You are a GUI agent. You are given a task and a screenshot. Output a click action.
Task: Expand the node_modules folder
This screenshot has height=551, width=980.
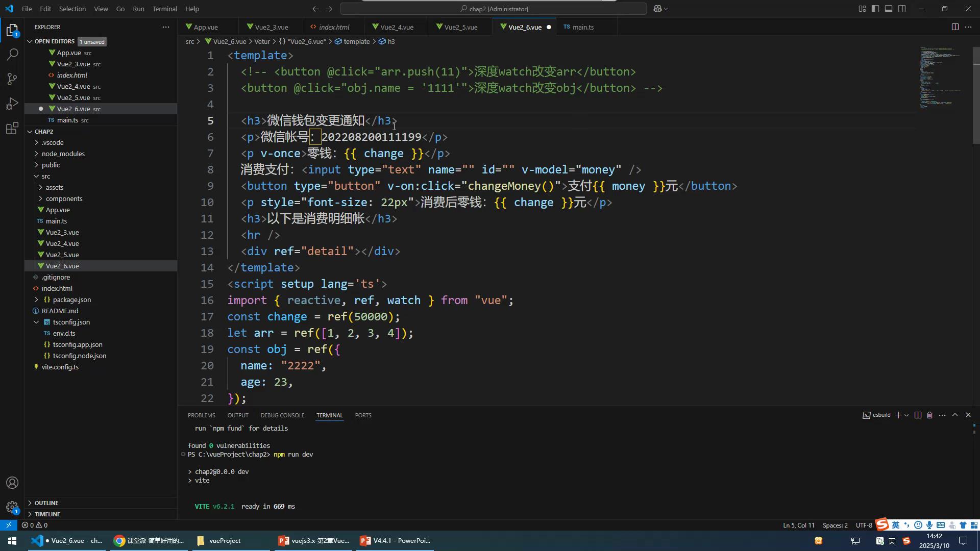[63, 154]
